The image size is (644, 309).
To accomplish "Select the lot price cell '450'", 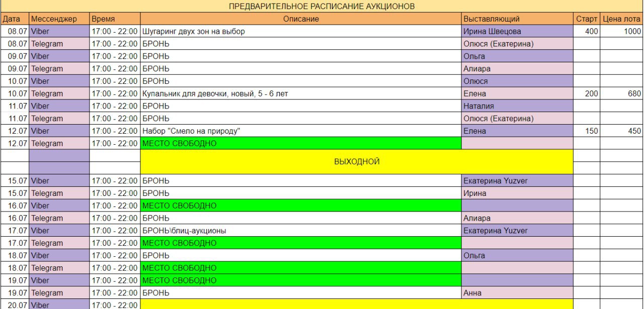I will (622, 131).
